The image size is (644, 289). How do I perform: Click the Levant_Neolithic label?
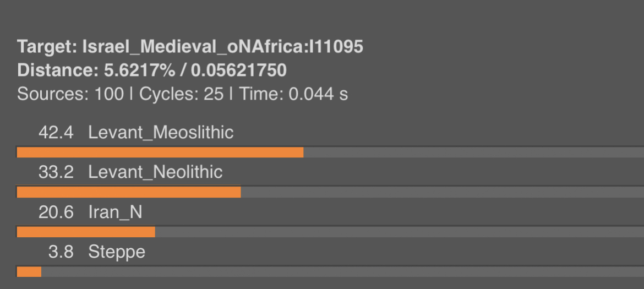pos(155,172)
